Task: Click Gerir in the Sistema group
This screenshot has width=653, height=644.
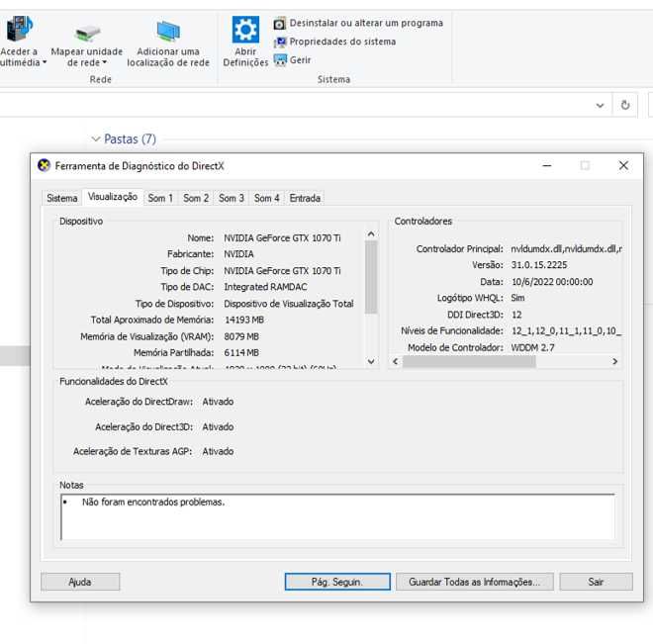Action: tap(292, 60)
